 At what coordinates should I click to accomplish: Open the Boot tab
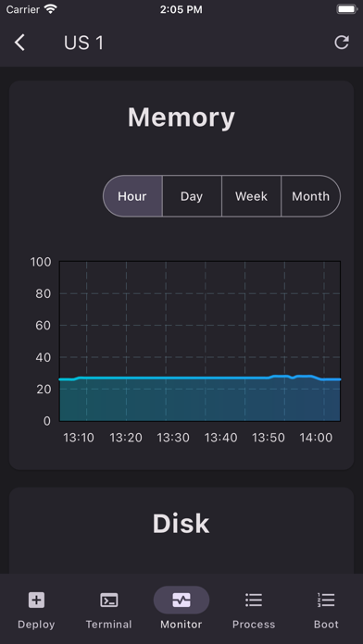[326, 611]
